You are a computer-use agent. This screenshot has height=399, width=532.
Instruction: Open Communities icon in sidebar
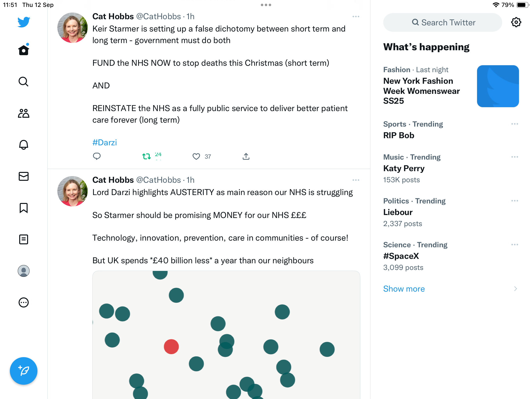click(24, 113)
